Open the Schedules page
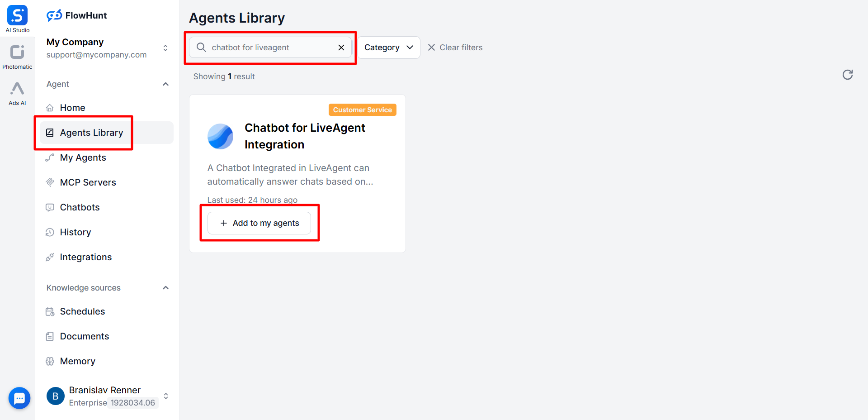868x420 pixels. pyautogui.click(x=82, y=311)
